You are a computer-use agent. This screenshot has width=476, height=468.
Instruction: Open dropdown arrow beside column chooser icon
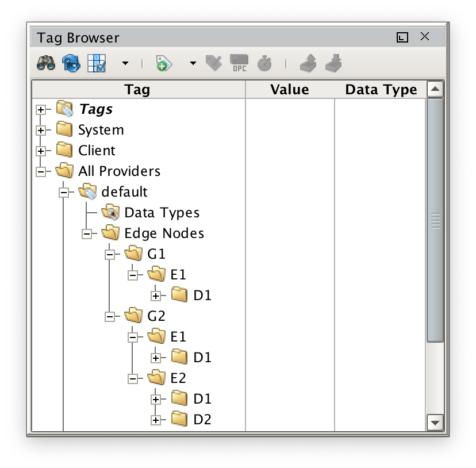point(125,63)
